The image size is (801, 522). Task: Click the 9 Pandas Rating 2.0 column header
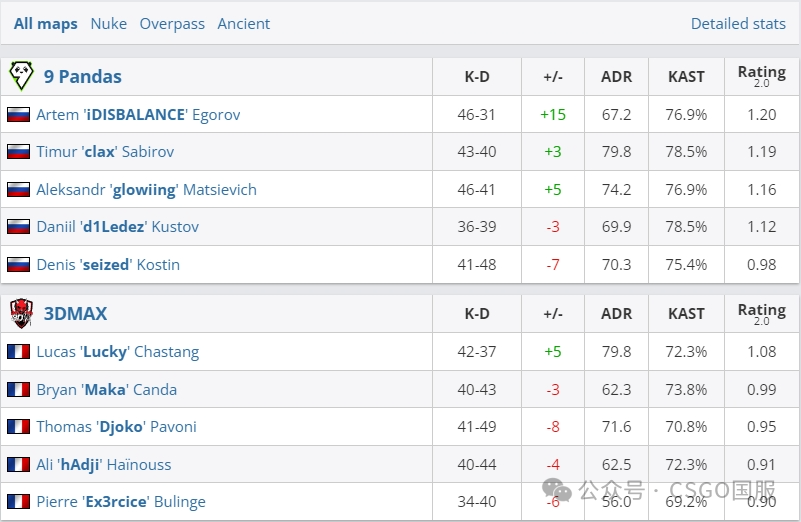click(761, 76)
